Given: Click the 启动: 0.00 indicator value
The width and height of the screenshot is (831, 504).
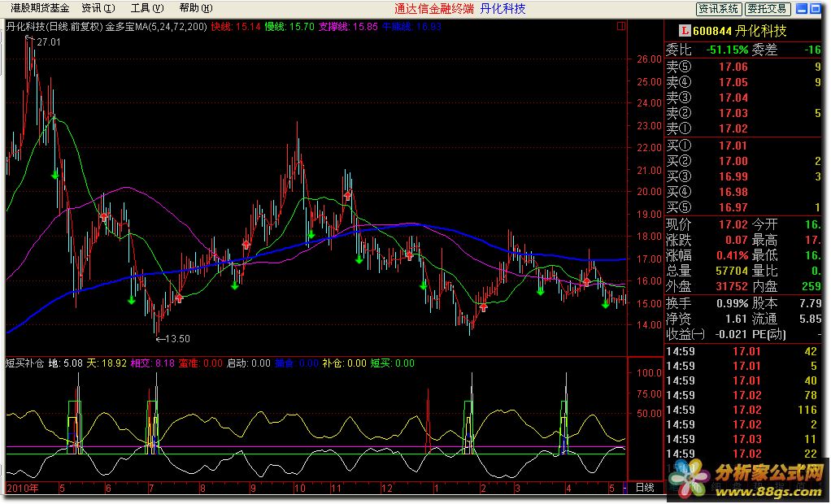Looking at the screenshot, I should click(x=249, y=363).
